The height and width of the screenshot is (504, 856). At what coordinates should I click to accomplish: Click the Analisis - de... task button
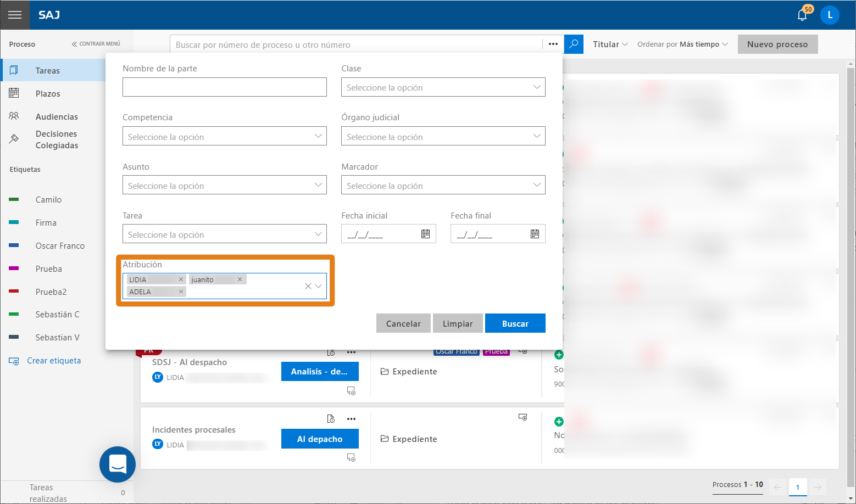pyautogui.click(x=320, y=371)
